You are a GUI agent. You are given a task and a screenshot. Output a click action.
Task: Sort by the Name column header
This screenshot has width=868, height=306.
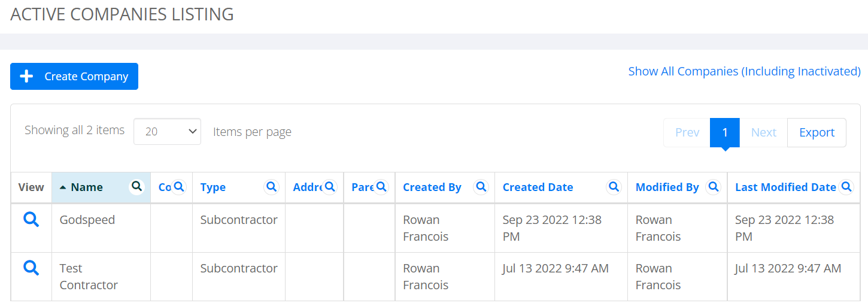pyautogui.click(x=87, y=187)
